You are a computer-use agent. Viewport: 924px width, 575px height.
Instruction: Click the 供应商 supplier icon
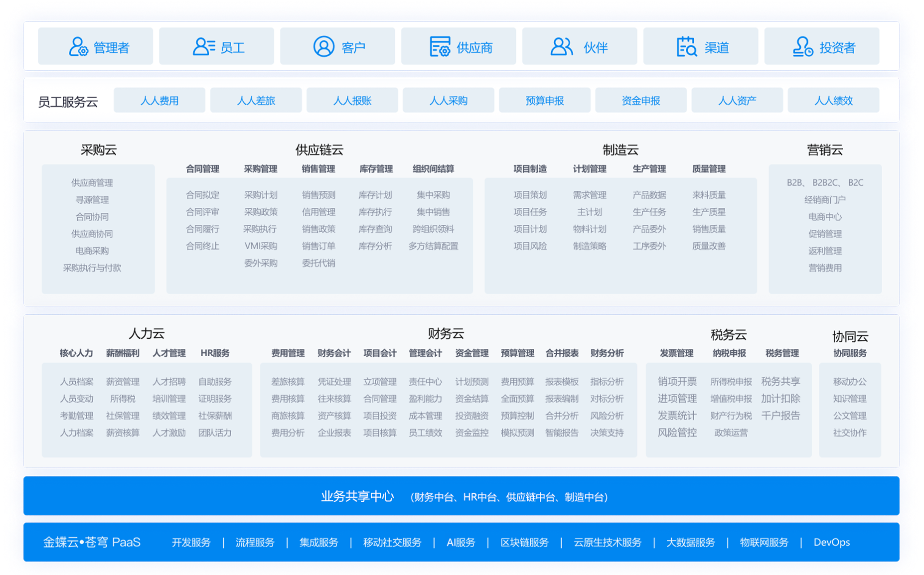[440, 47]
